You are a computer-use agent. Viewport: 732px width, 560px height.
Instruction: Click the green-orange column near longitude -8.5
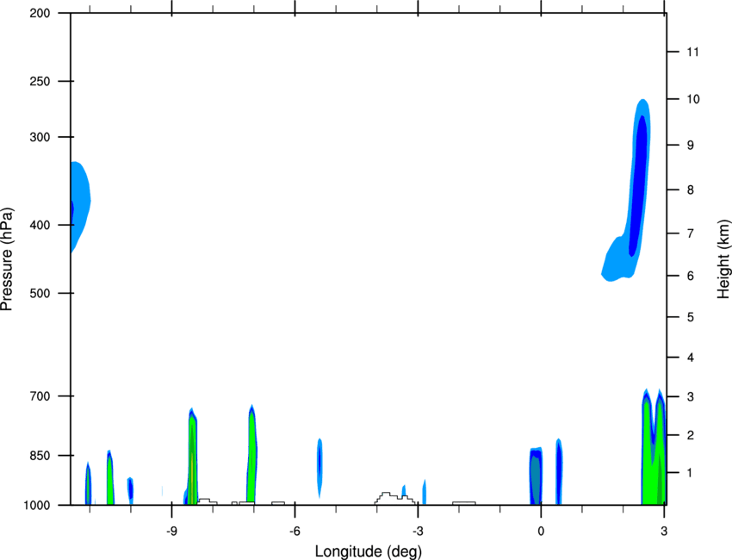(192, 457)
